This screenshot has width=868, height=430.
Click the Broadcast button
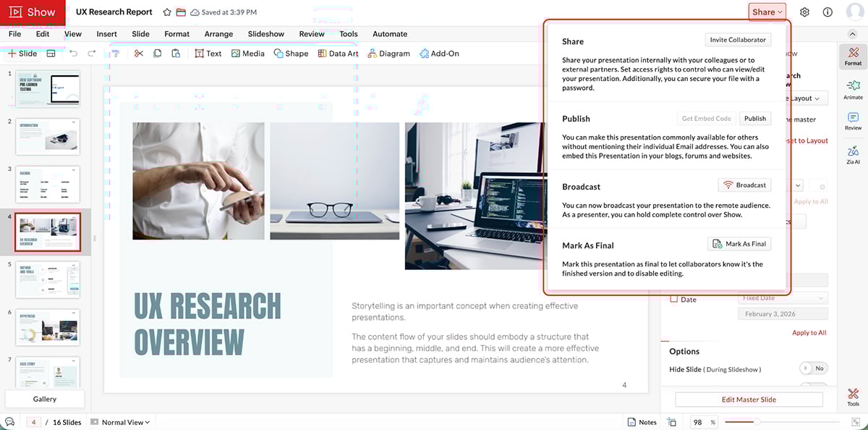tap(744, 185)
